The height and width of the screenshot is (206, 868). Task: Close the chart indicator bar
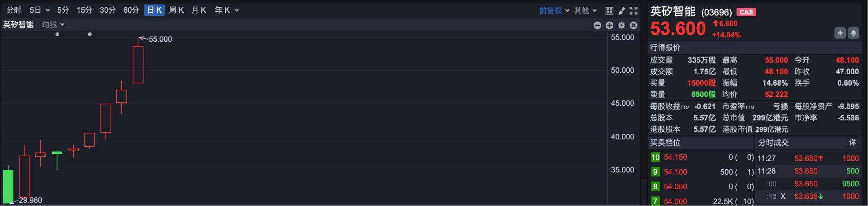pyautogui.click(x=634, y=25)
